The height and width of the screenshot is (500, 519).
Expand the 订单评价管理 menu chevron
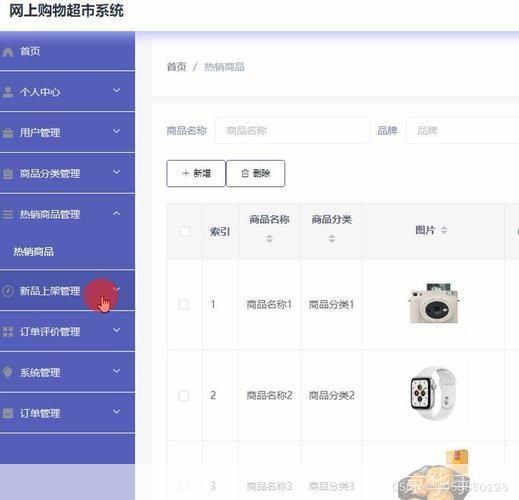click(116, 330)
